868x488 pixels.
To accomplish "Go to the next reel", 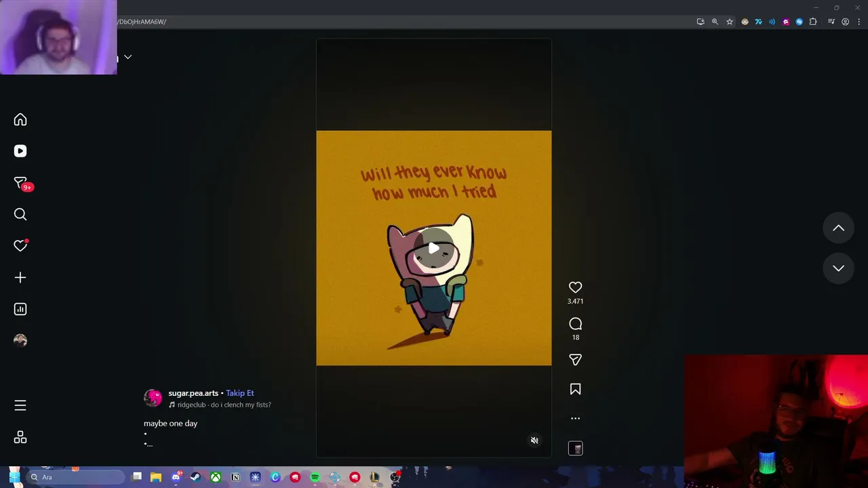I will tap(838, 268).
